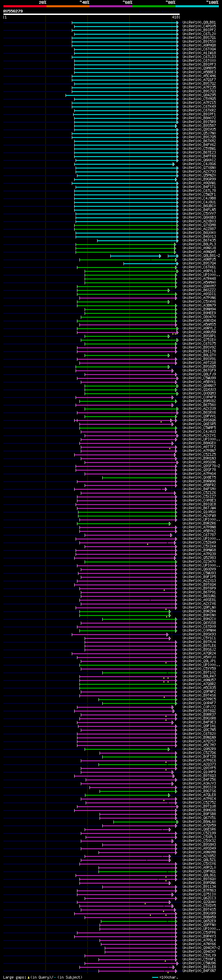The height and width of the screenshot is (980, 222).
Task: Click the white query sequence bar
Action: (x=92, y=14)
